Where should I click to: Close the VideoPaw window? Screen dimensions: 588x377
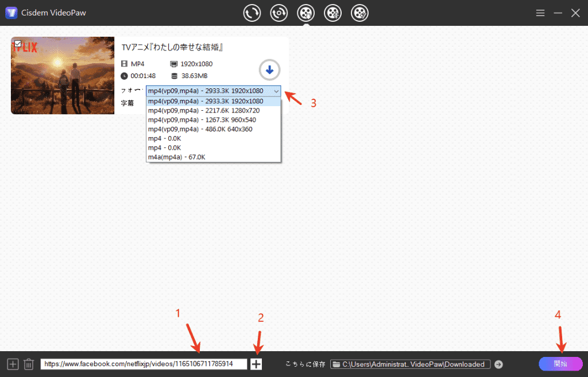pos(575,13)
